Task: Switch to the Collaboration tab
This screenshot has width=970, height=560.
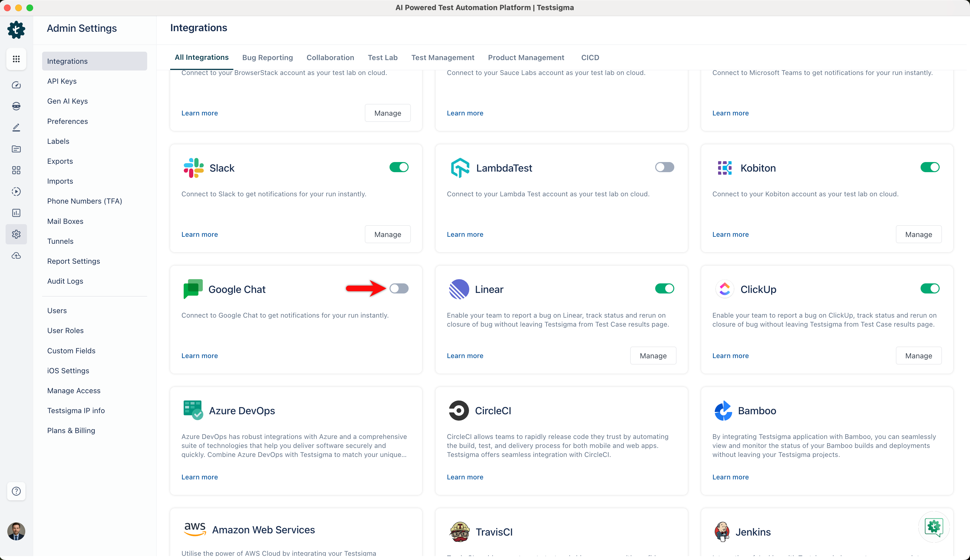Action: (x=330, y=57)
